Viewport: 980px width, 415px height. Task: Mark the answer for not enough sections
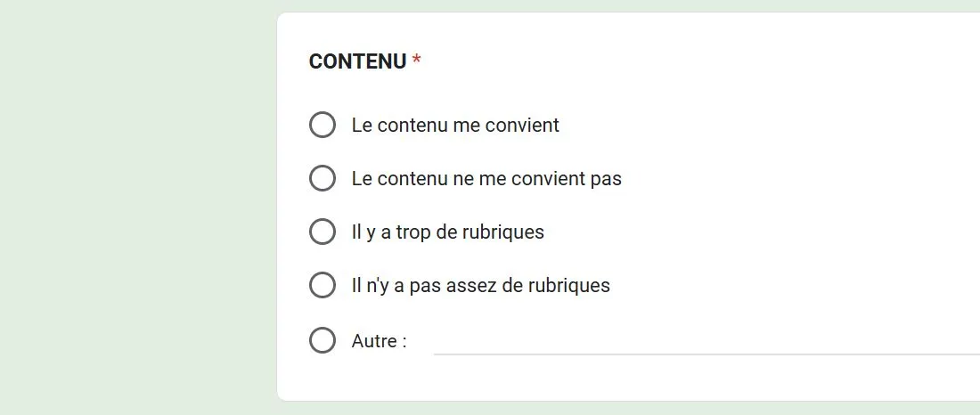322,286
